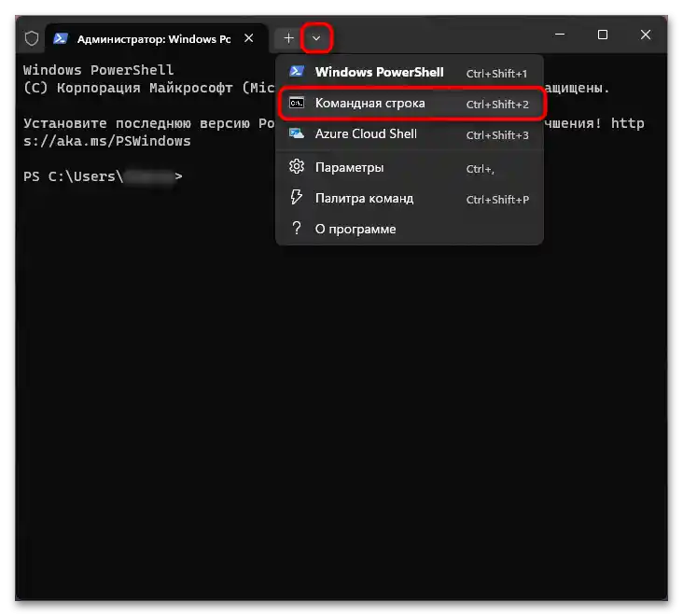Click the question mark icon for О программе
The image size is (683, 616).
point(297,229)
